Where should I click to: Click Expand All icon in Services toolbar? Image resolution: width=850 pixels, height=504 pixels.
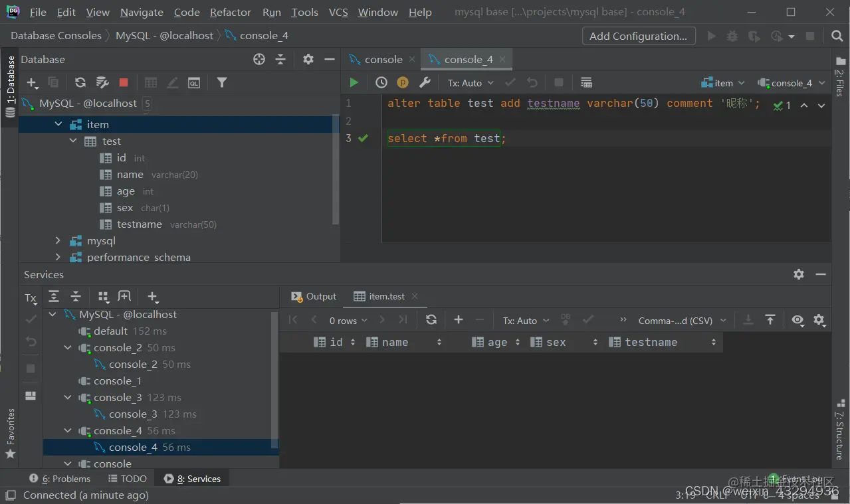(54, 297)
